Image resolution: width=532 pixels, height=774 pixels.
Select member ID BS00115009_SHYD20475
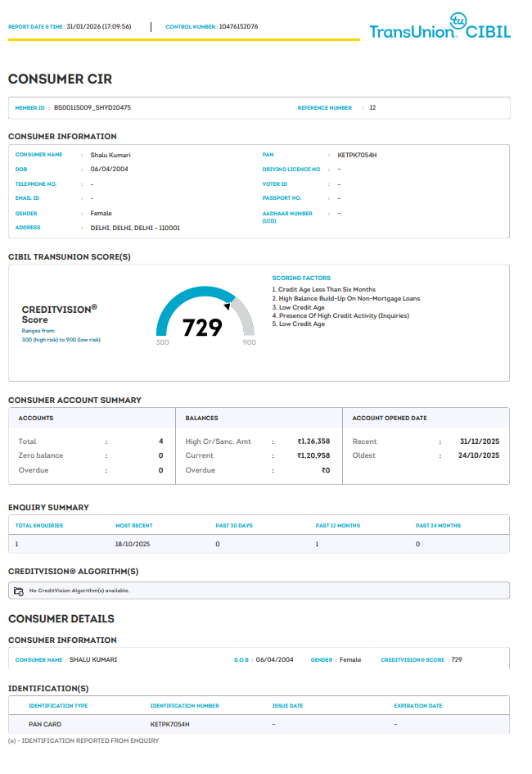click(x=92, y=107)
